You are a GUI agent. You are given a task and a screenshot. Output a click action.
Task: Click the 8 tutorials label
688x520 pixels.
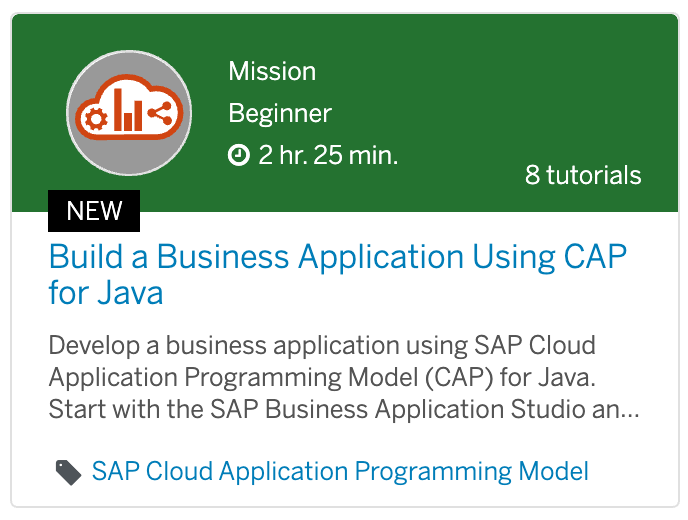coord(583,175)
